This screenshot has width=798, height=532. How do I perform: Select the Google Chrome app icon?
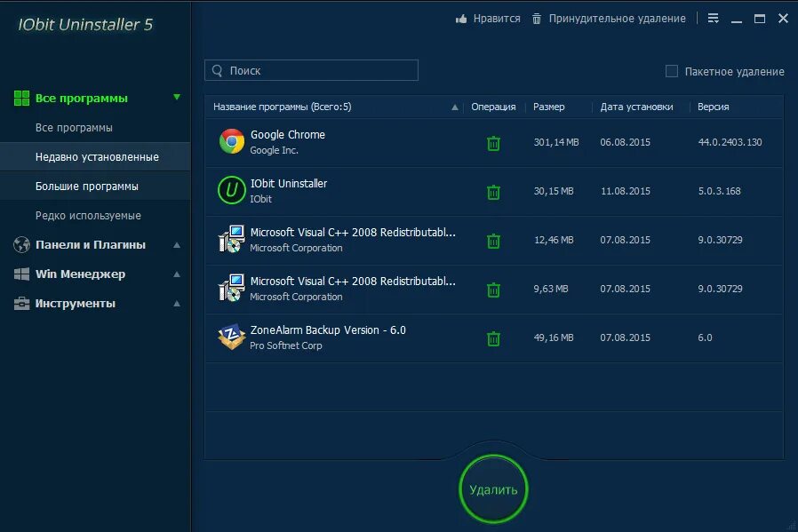click(232, 141)
